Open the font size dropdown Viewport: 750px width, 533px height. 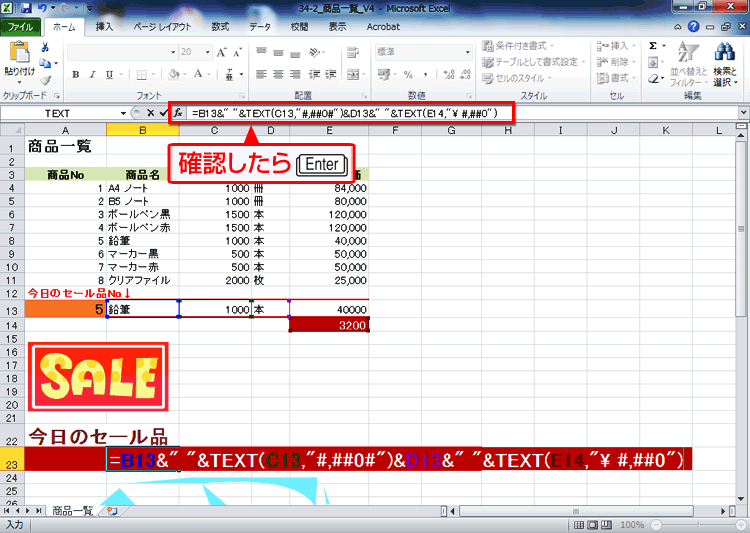[x=208, y=52]
